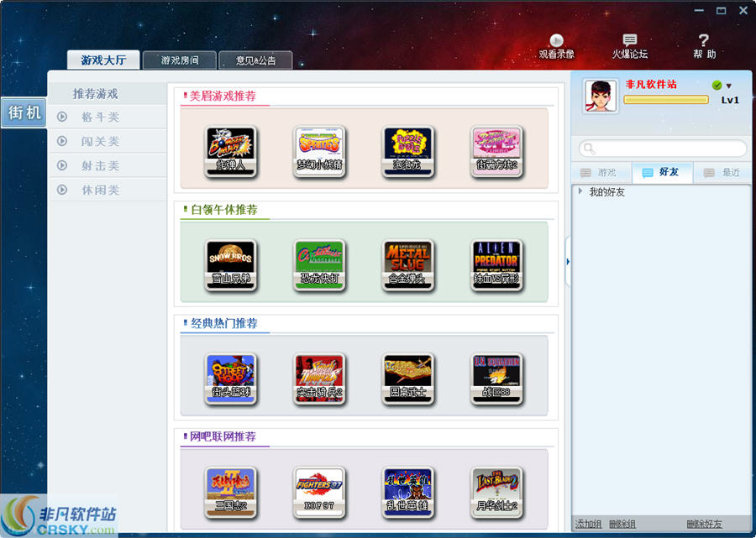Expand the 格斗类 fighting category

[108, 117]
